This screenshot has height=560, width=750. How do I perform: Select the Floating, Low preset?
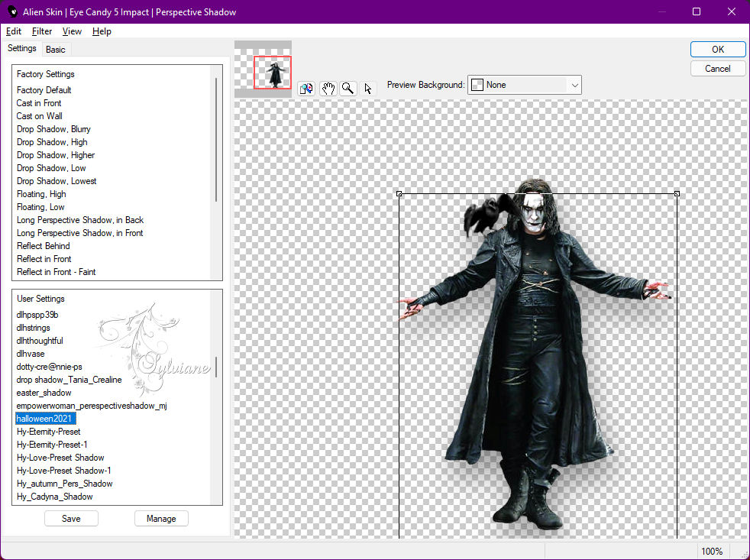[40, 207]
